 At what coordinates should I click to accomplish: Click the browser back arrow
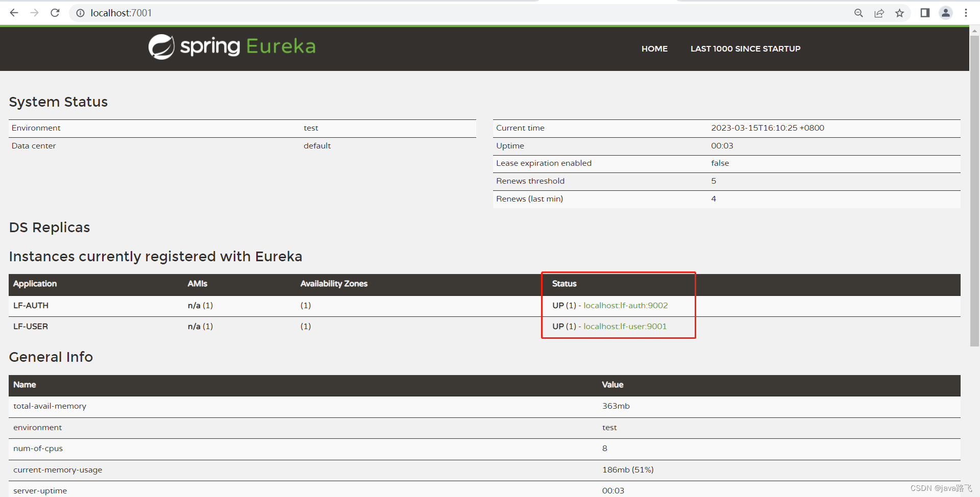point(14,13)
